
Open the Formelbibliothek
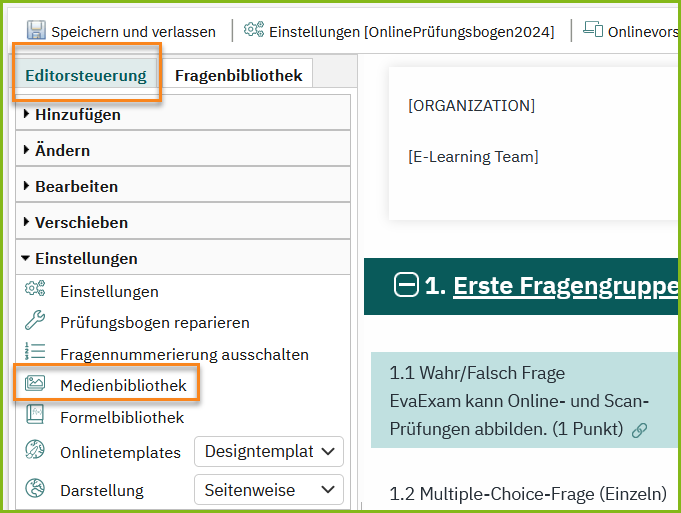point(122,417)
